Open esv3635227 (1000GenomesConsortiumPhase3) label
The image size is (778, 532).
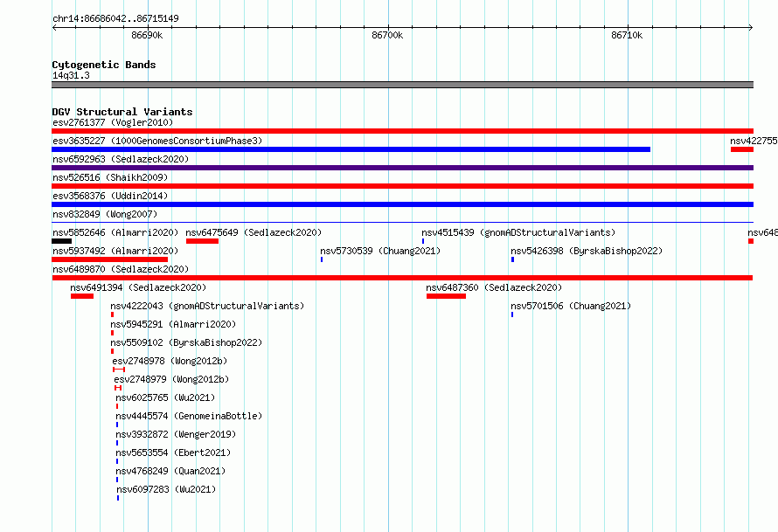[157, 141]
